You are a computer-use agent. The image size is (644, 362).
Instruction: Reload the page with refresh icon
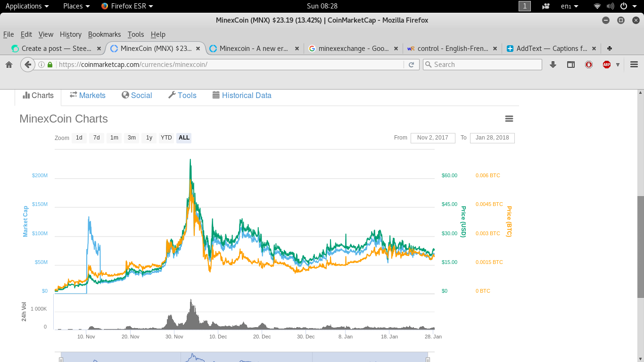pyautogui.click(x=411, y=65)
